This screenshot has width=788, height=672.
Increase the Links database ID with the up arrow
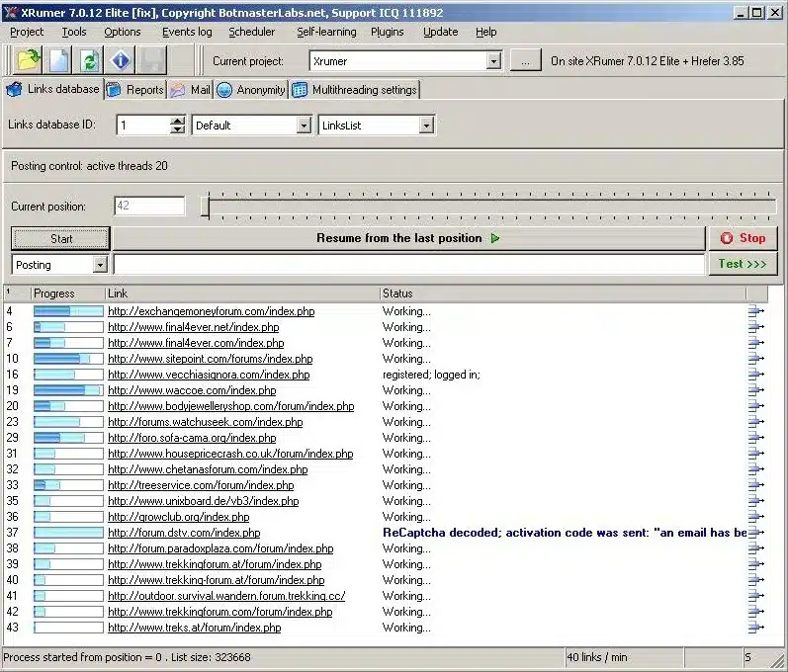(178, 122)
